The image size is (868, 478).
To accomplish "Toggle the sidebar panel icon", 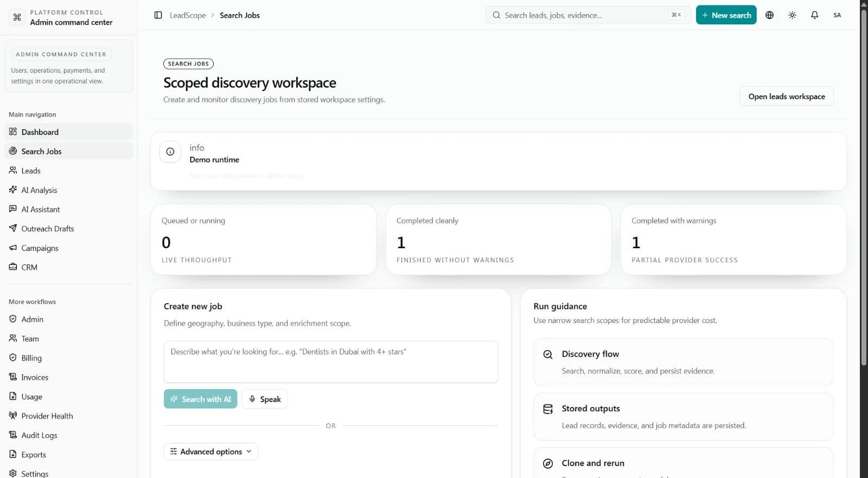I will tap(158, 15).
